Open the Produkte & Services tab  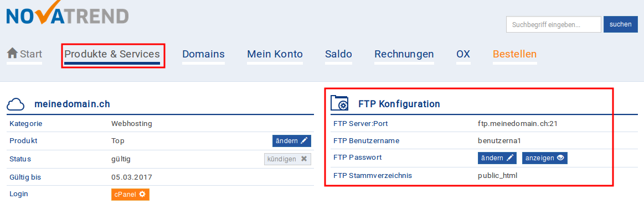click(x=112, y=54)
